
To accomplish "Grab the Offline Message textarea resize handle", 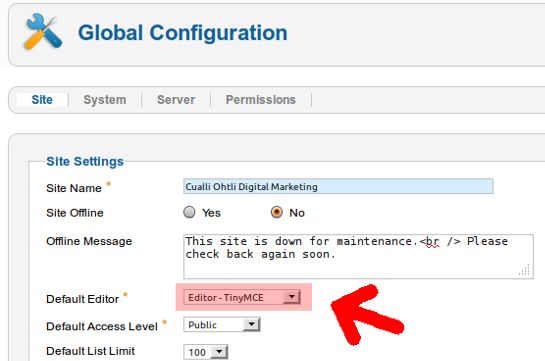I will point(525,270).
